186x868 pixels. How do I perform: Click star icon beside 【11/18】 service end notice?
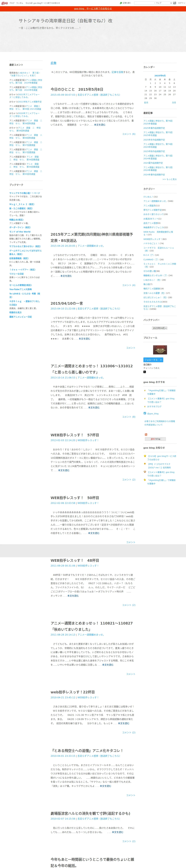pyautogui.click(x=145, y=456)
